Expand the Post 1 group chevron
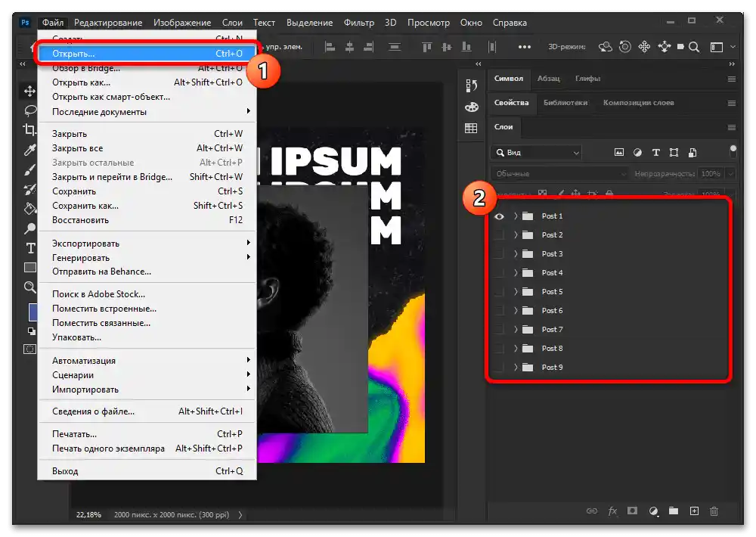756x537 pixels. 516,216
